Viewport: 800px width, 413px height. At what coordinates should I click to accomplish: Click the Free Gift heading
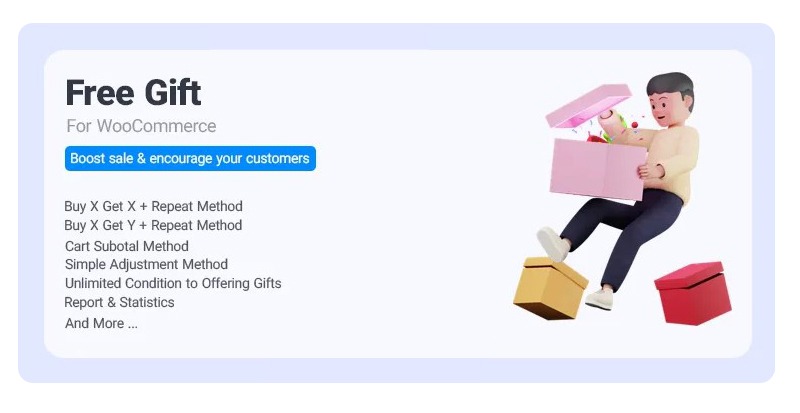point(133,92)
